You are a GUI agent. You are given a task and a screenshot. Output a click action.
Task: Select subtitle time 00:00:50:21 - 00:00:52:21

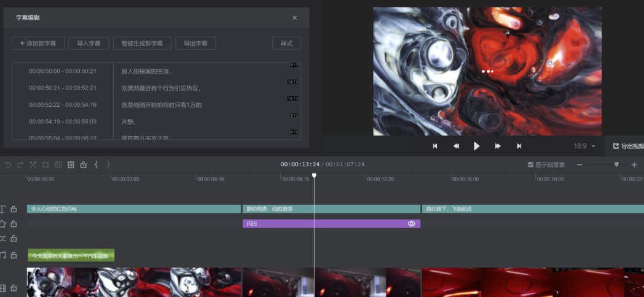coord(63,88)
